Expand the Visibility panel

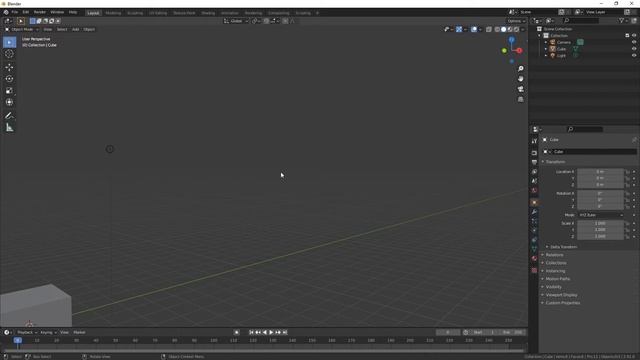click(x=553, y=287)
